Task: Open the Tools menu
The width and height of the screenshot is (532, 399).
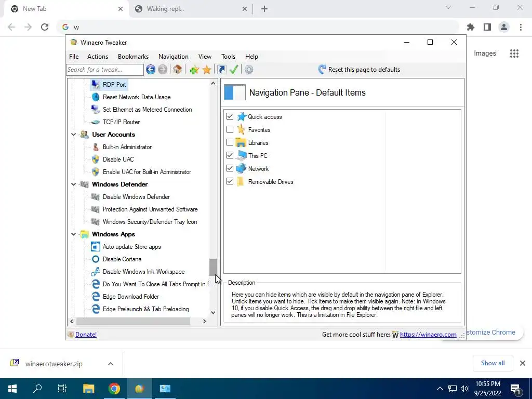Action: click(229, 57)
